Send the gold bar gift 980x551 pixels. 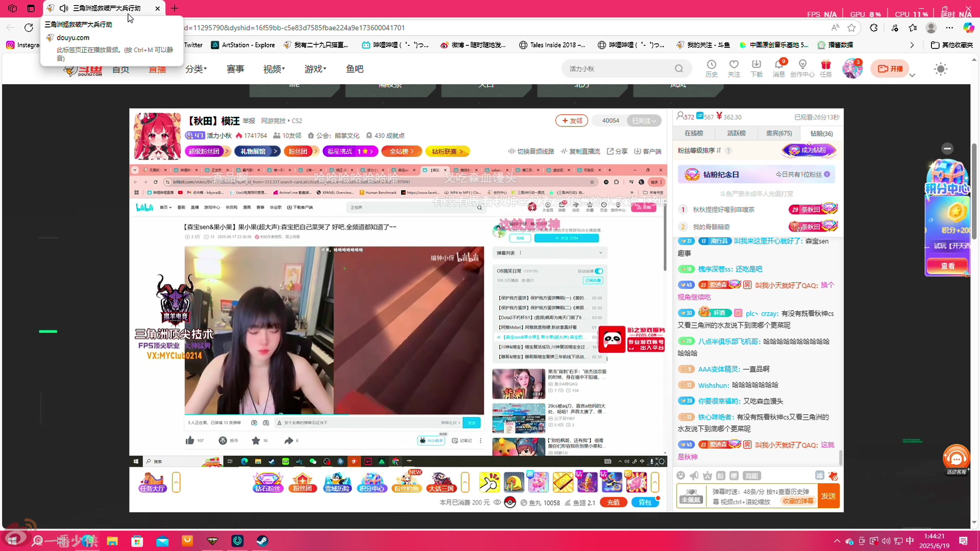point(563,482)
